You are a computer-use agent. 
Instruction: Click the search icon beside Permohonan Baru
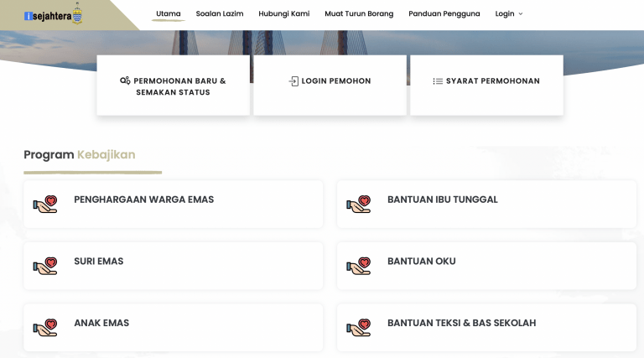tap(125, 80)
